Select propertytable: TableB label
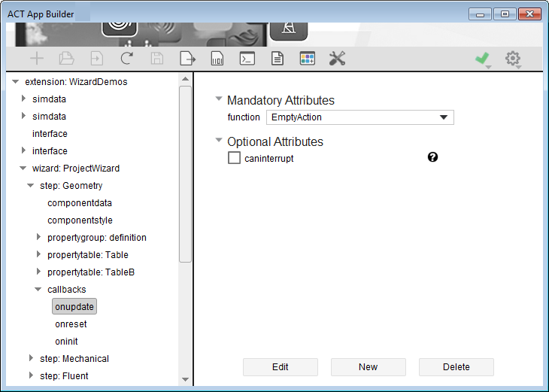Screen dimensions: 549x392 pyautogui.click(x=91, y=272)
